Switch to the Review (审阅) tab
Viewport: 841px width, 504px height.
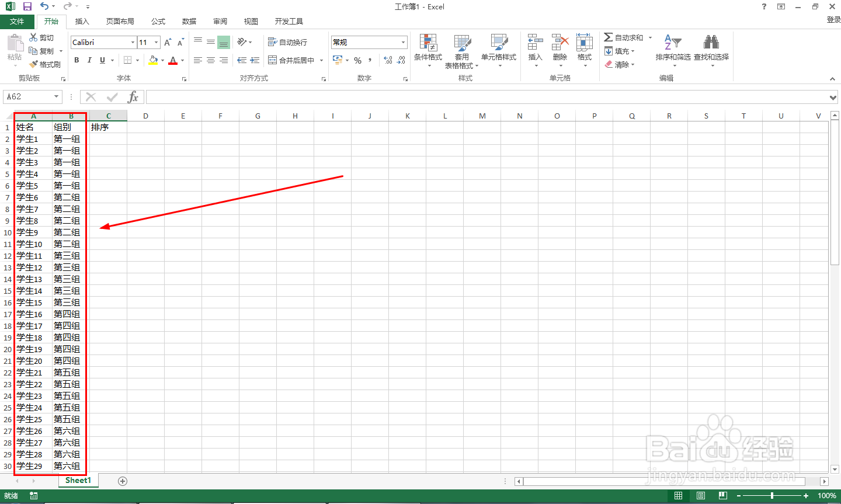click(220, 21)
